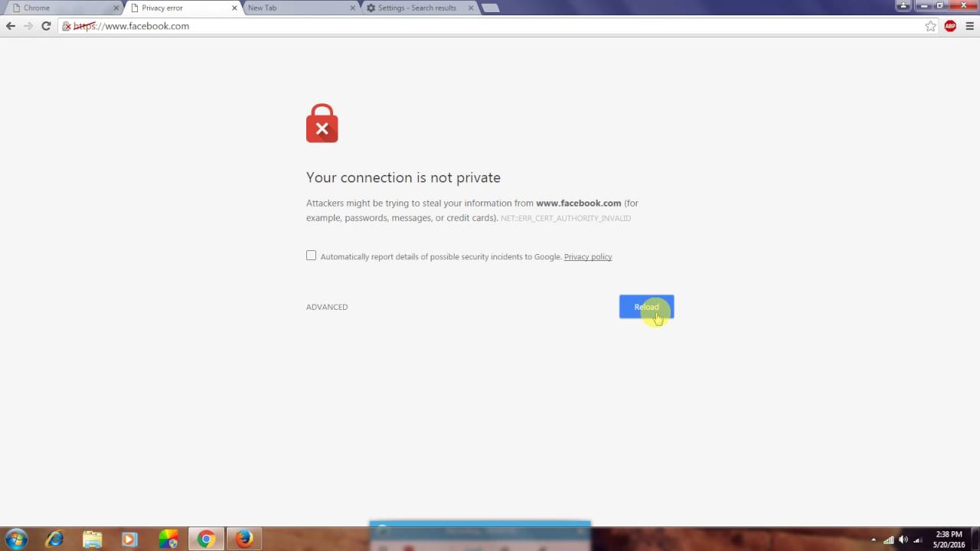Viewport: 980px width, 551px height.
Task: Click the reload page icon
Action: tap(46, 26)
